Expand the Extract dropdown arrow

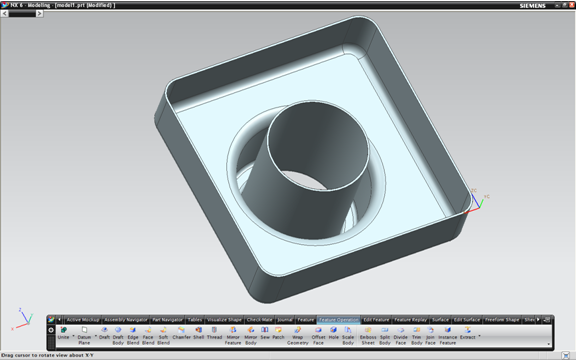tap(479, 336)
